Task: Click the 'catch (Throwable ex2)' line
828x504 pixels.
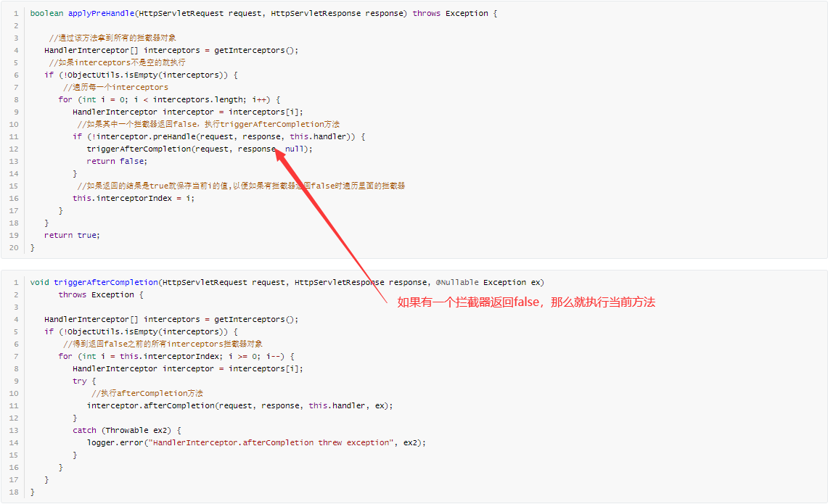Action: [x=126, y=430]
